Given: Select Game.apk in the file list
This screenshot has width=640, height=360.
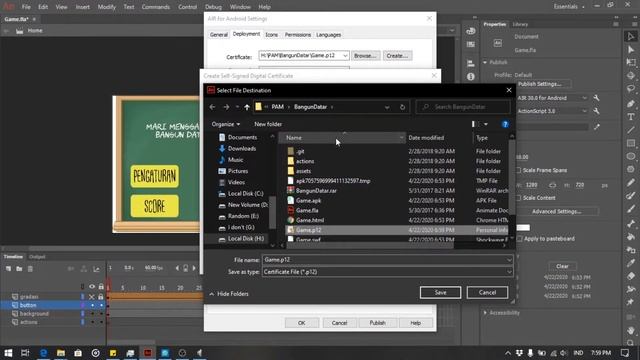Looking at the screenshot, I should pos(309,200).
